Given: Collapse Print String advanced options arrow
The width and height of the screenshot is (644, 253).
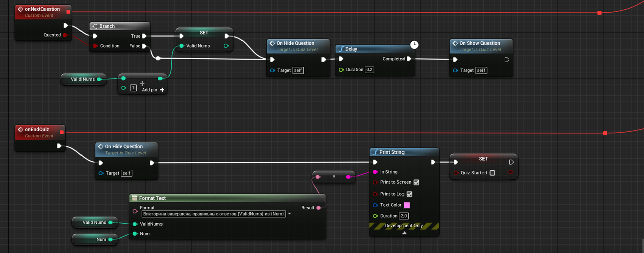Looking at the screenshot, I should click(x=404, y=233).
